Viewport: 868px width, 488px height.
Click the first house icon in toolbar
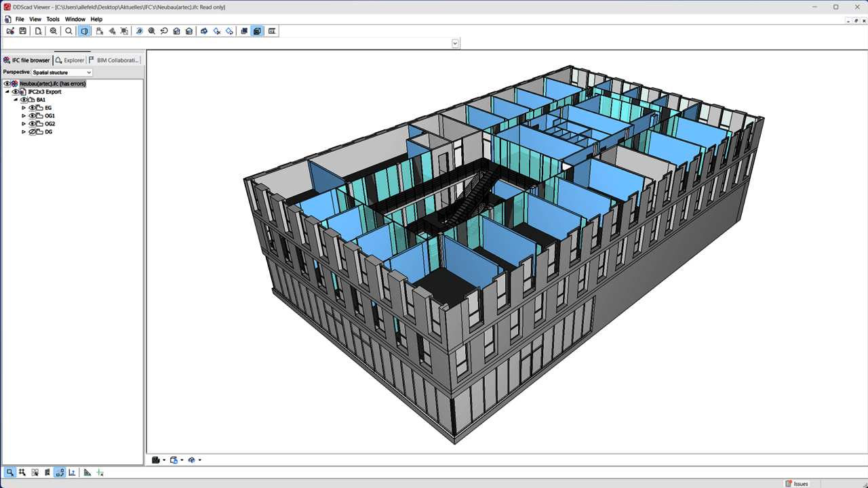click(x=176, y=31)
